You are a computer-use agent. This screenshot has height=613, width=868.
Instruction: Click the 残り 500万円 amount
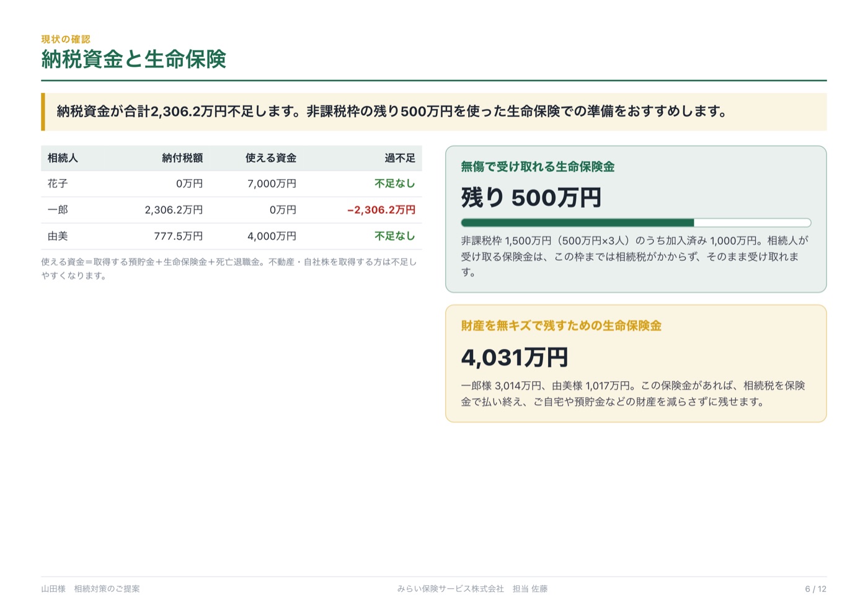point(531,198)
